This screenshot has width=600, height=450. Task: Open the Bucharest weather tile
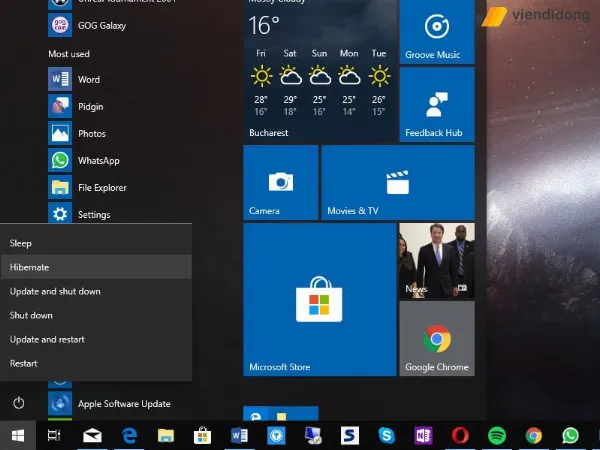(320, 71)
